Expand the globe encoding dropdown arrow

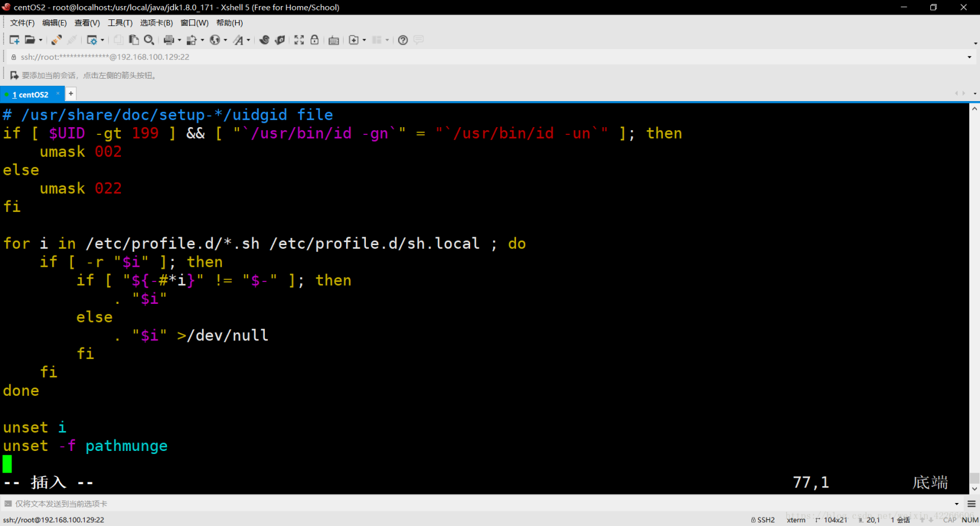point(225,40)
